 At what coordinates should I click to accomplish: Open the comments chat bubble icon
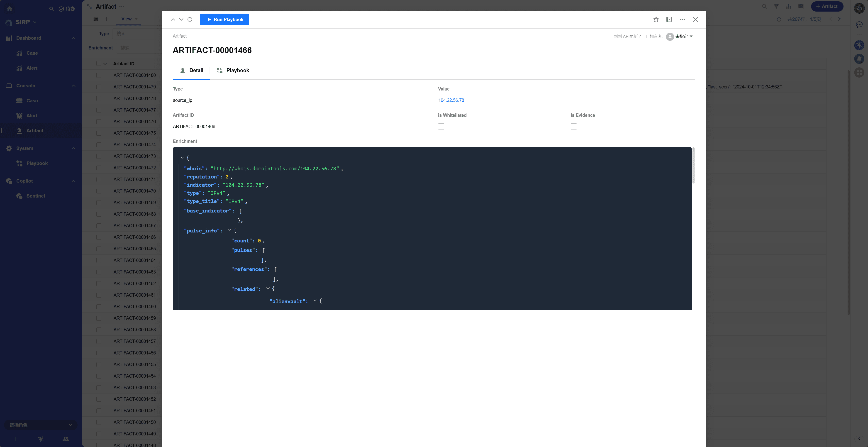pyautogui.click(x=801, y=6)
